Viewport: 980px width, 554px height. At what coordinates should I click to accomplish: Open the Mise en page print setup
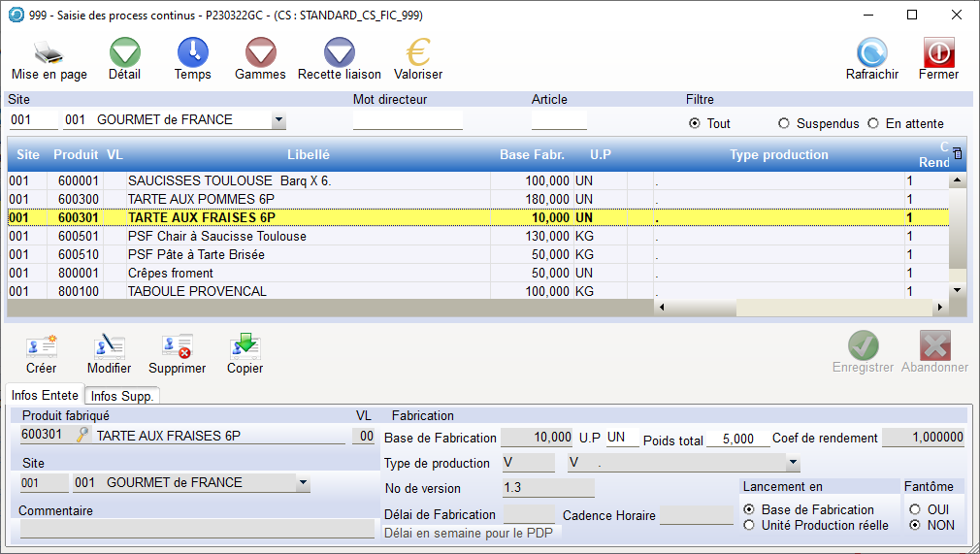(49, 58)
